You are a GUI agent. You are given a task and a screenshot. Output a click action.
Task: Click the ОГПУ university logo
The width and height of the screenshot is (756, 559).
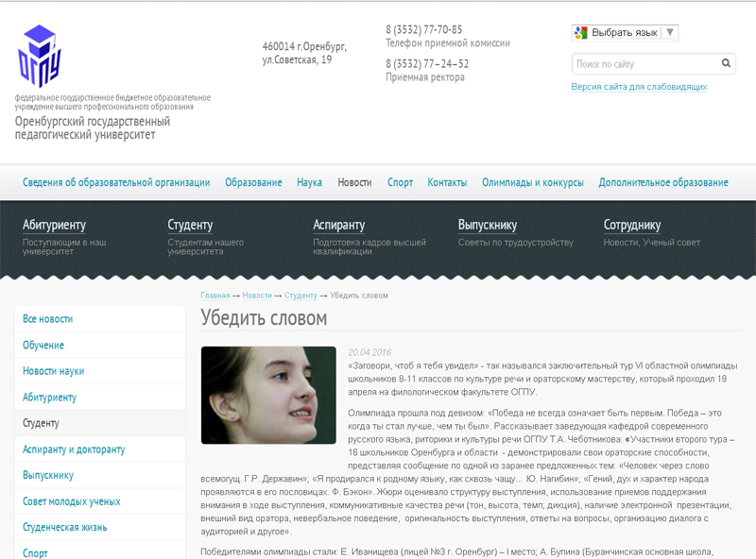point(40,56)
